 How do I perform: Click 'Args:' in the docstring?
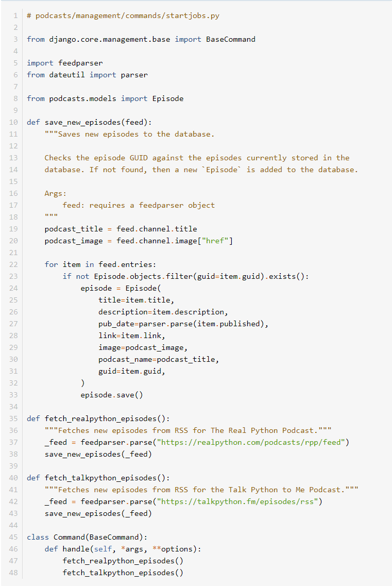point(56,194)
